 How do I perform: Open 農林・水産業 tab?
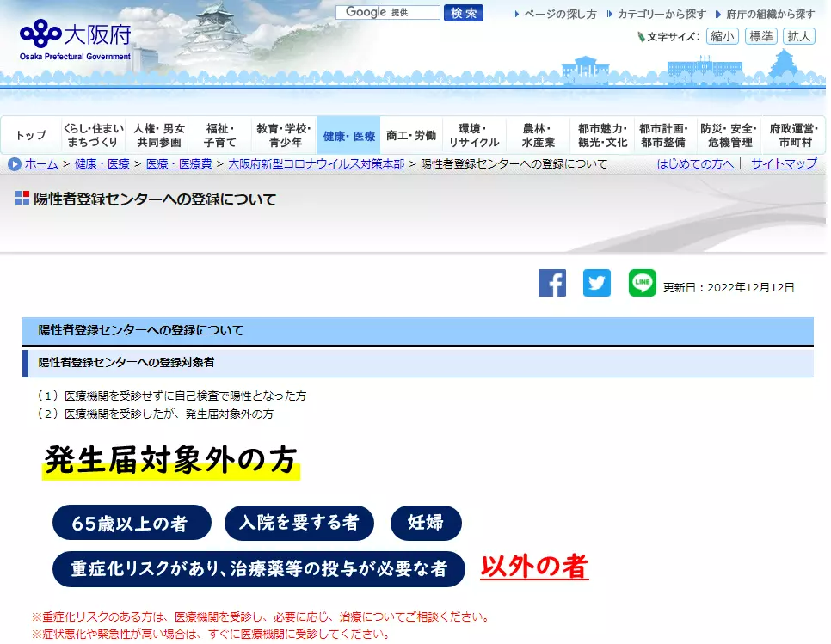[538, 135]
